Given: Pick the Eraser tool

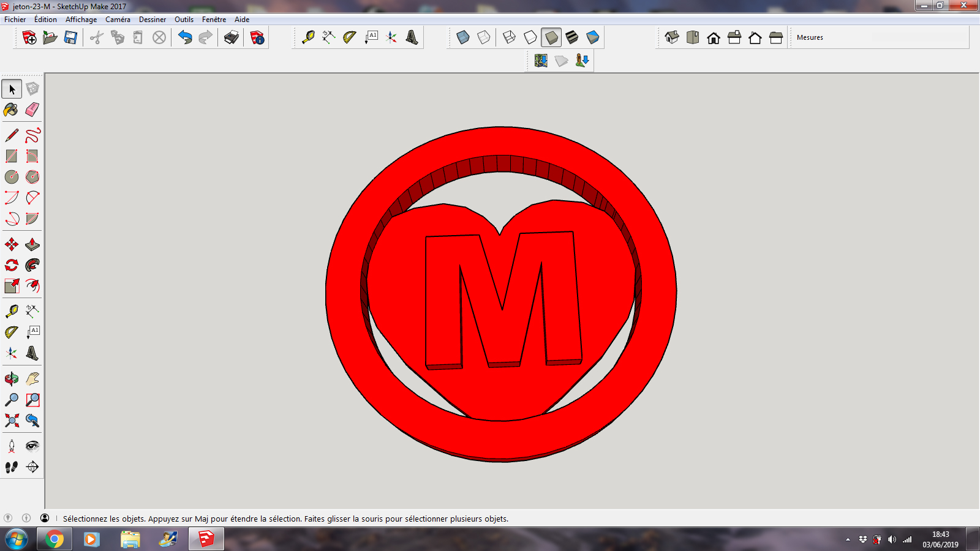Looking at the screenshot, I should tap(32, 110).
